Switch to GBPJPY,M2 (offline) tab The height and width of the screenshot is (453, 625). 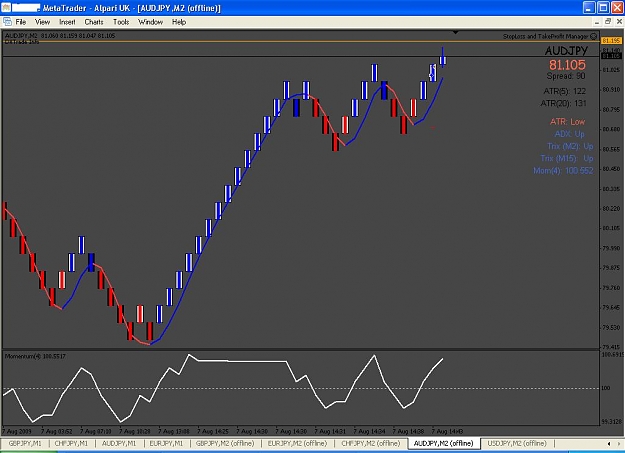(x=225, y=443)
